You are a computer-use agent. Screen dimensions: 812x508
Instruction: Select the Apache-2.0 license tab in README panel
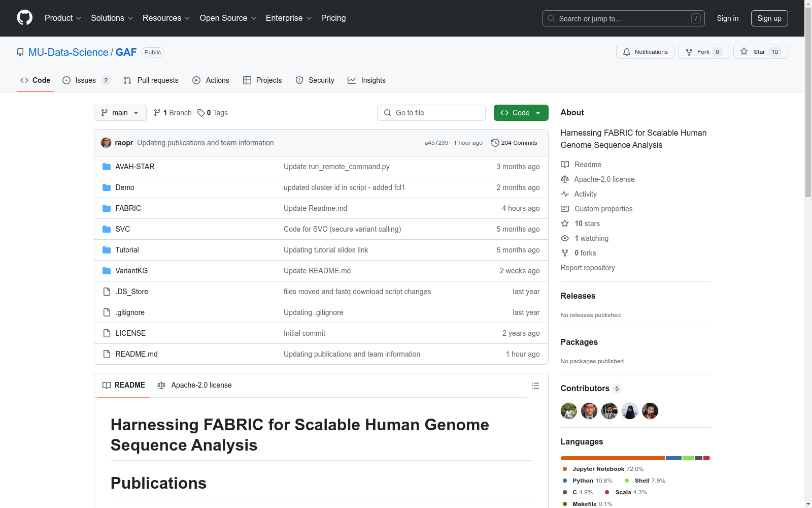click(x=194, y=385)
